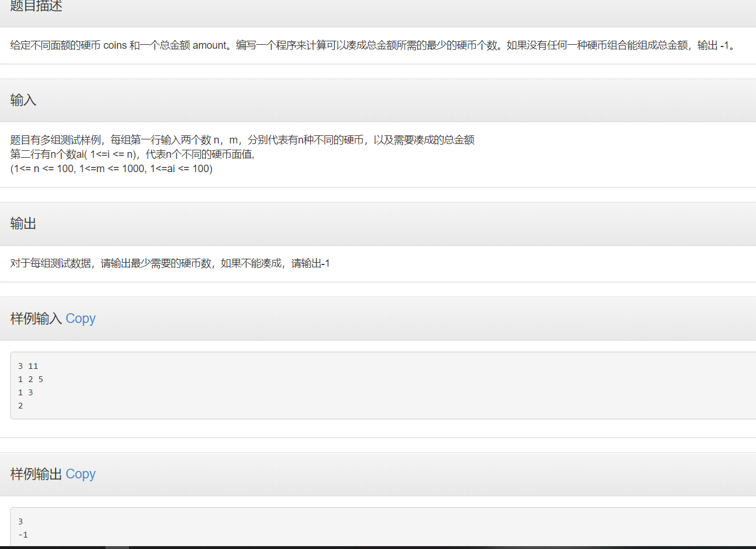Click the 样例输出 heading text
Image resolution: width=756 pixels, height=549 pixels.
pyautogui.click(x=36, y=474)
